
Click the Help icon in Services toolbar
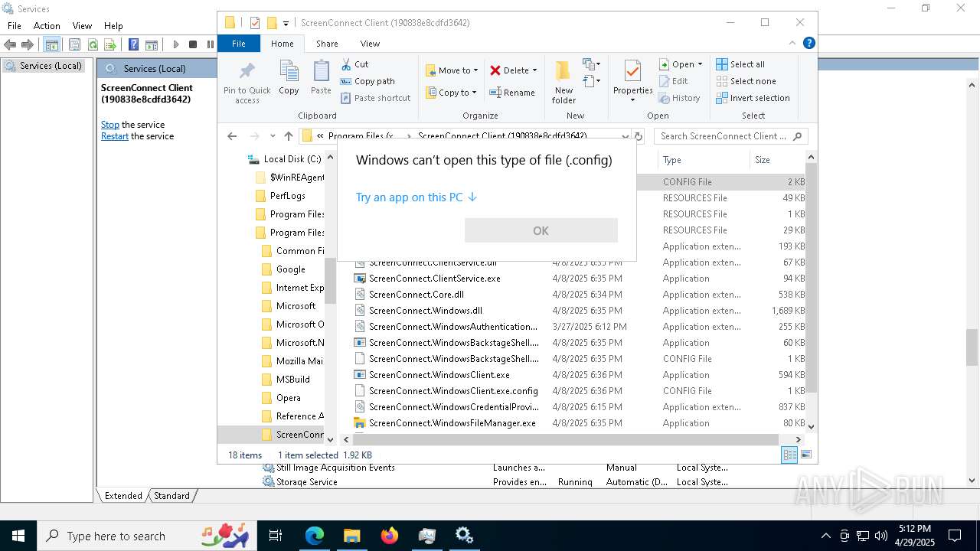[134, 45]
